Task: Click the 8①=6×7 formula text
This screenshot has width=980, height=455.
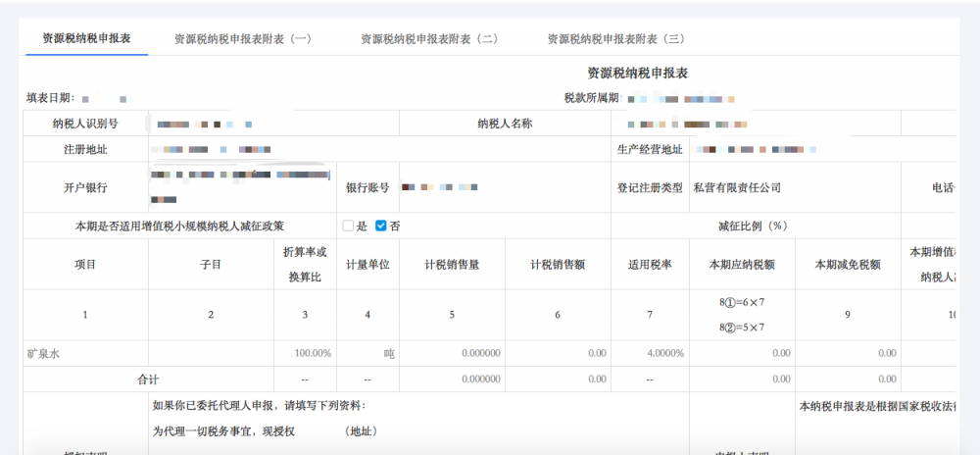Action: point(742,302)
